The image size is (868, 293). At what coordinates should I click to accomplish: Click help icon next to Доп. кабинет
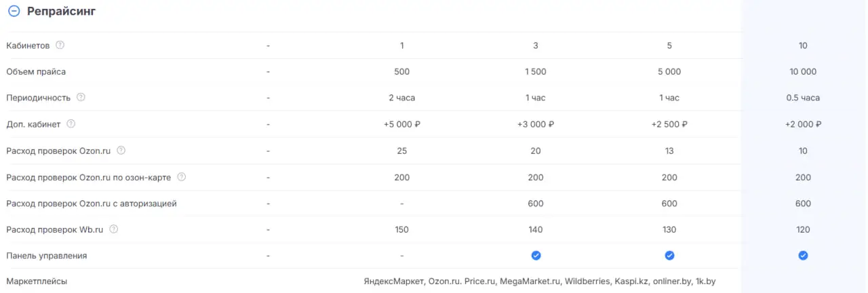click(71, 124)
